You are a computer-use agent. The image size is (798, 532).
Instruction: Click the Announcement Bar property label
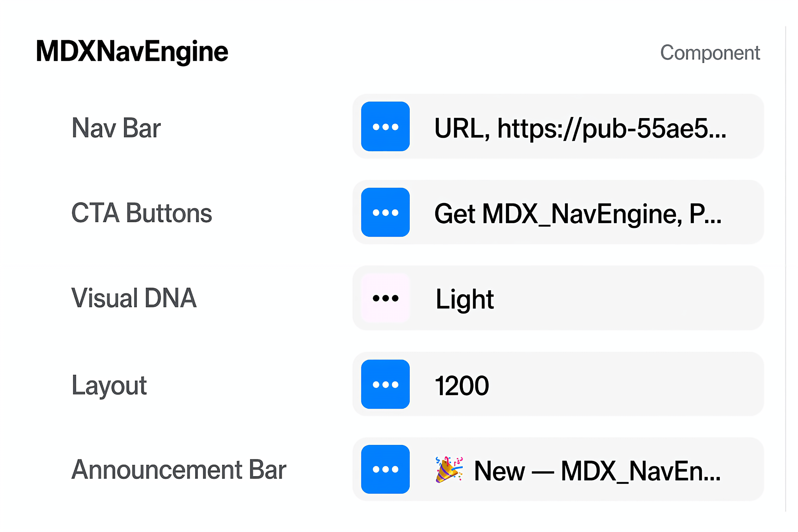178,470
